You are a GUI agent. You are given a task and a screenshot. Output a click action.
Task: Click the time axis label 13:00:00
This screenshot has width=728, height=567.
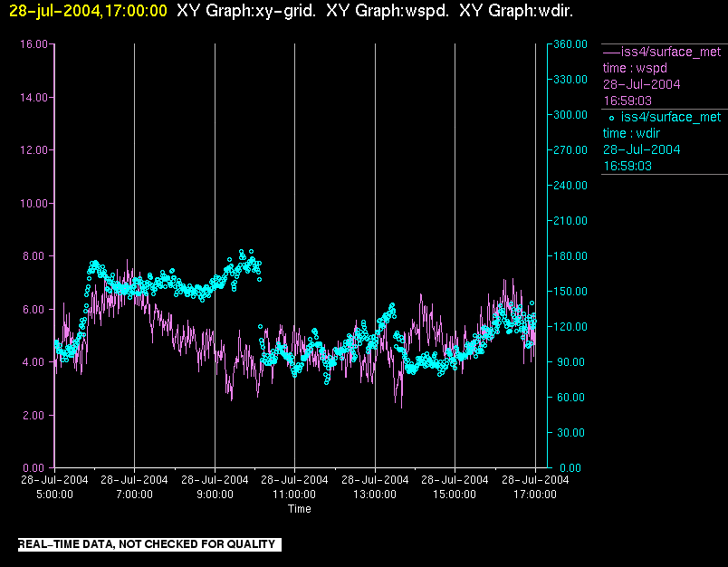(375, 495)
